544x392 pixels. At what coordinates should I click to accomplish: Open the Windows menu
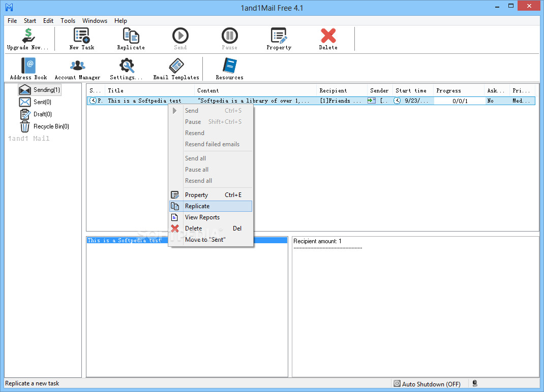coord(95,21)
